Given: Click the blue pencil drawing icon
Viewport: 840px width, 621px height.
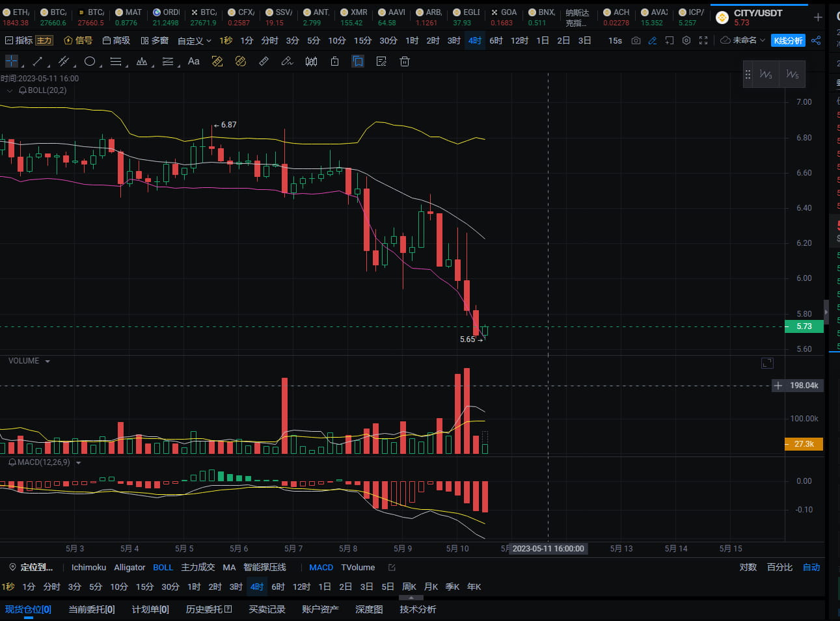Looking at the screenshot, I should click(x=653, y=40).
